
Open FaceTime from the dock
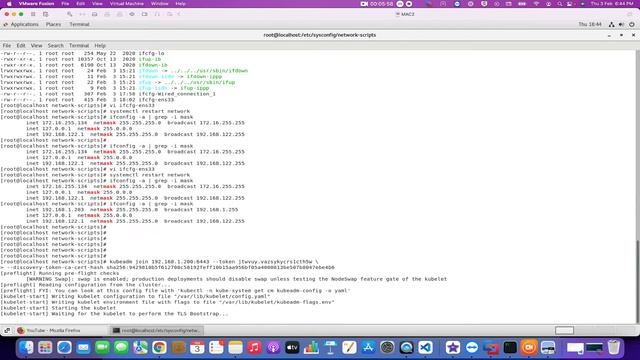click(102, 347)
